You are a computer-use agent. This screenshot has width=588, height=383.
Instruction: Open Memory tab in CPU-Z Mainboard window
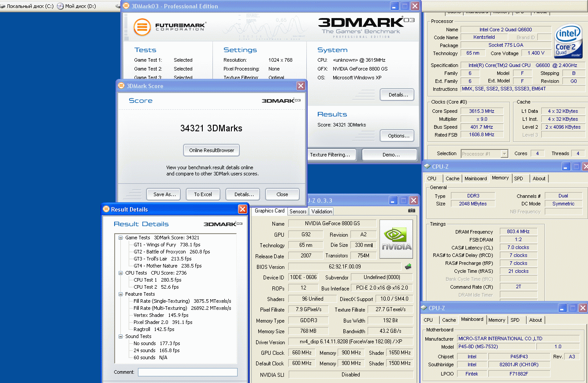tap(497, 320)
